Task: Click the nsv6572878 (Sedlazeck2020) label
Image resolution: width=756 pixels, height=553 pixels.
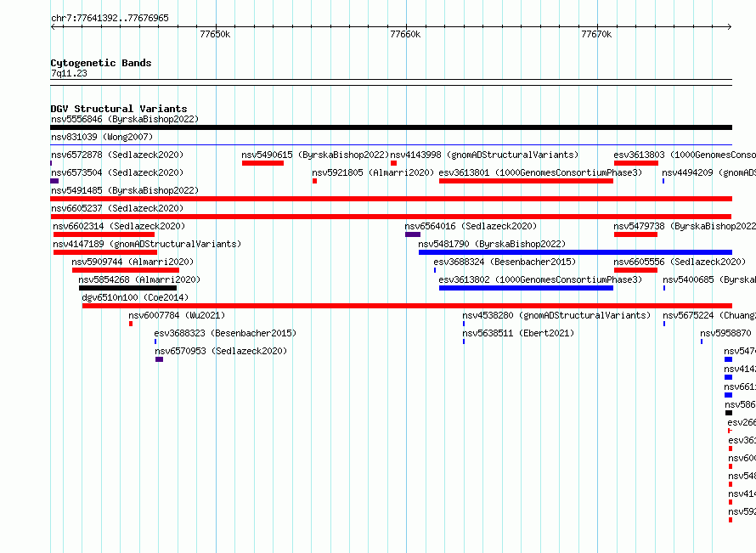Action: point(117,155)
